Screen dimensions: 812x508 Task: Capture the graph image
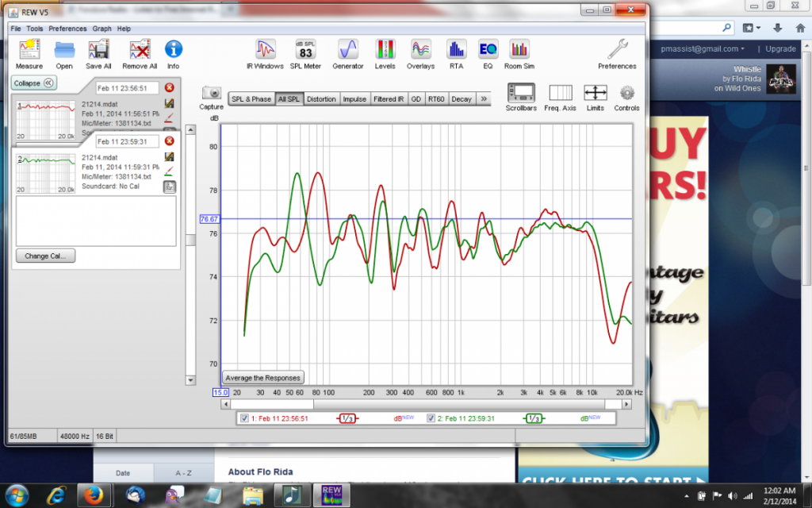click(211, 98)
